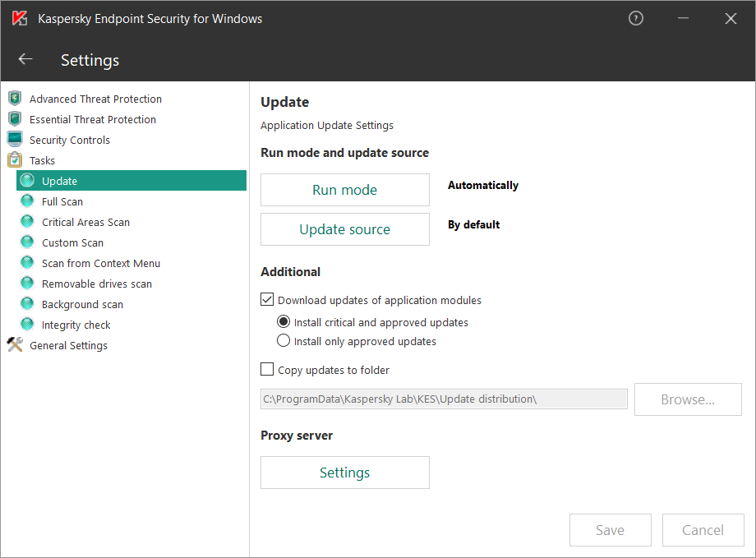This screenshot has height=558, width=756.
Task: Click the Critical Areas Scan sphere icon
Action: [27, 222]
